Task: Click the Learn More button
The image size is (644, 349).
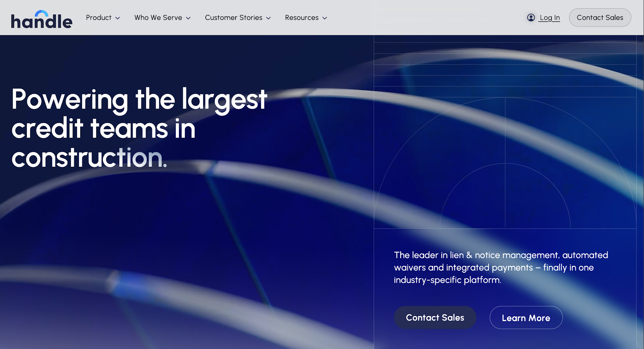Action: [x=526, y=318]
